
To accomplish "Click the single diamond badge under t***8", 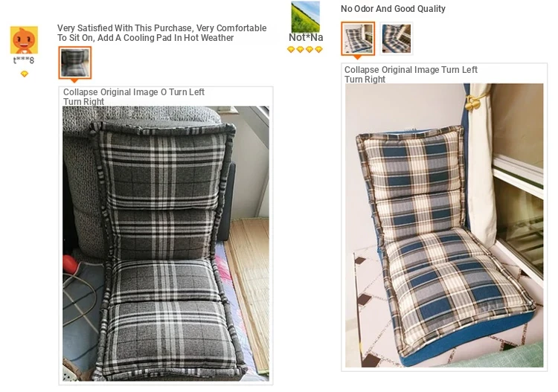I will pos(25,74).
